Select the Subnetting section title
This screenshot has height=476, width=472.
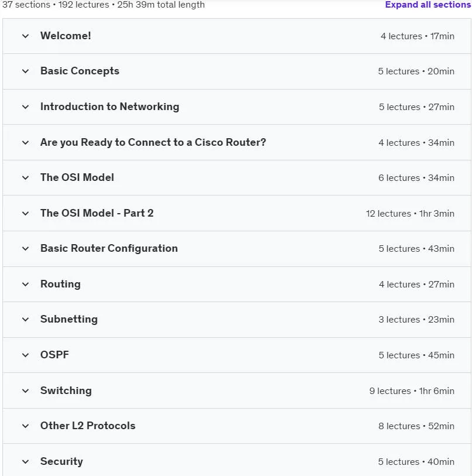[x=69, y=319]
